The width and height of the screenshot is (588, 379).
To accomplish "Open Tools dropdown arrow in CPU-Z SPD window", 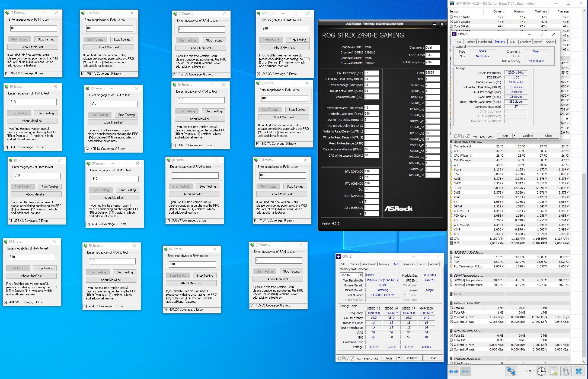I will point(399,358).
